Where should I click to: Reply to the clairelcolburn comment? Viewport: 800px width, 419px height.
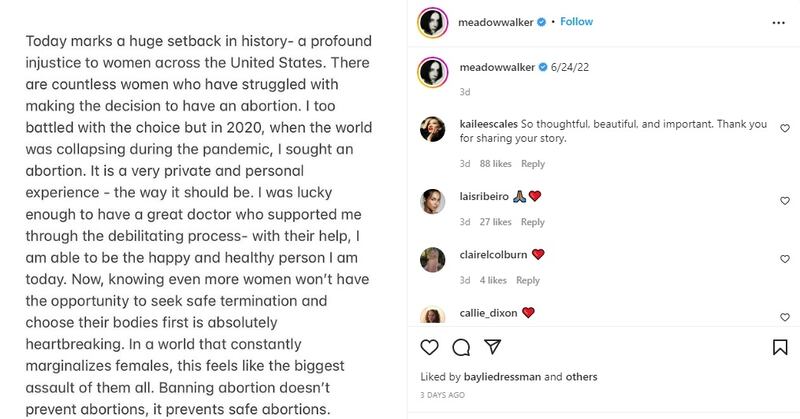point(527,281)
